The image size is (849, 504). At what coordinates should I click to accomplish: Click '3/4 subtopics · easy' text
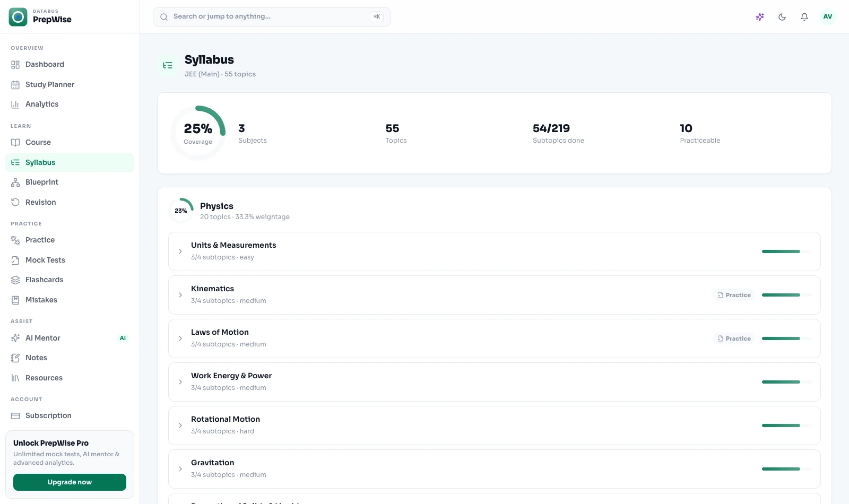tap(222, 257)
